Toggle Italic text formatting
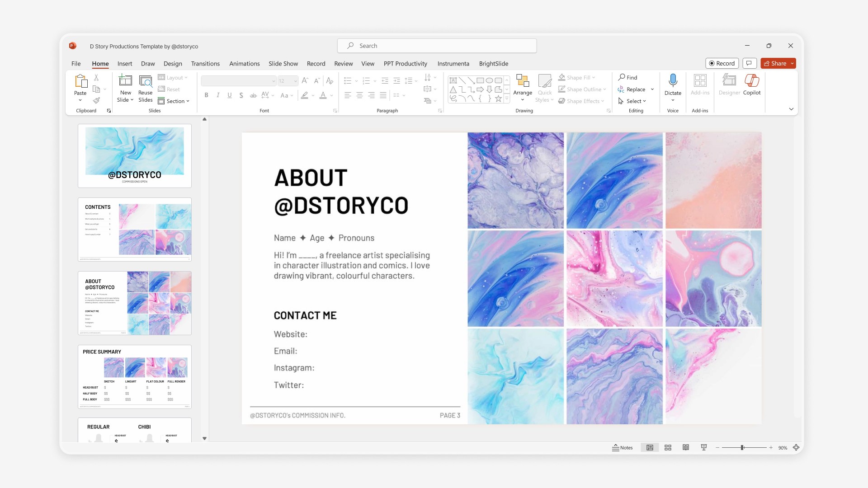Screen dimensions: 868x488 (x=218, y=95)
